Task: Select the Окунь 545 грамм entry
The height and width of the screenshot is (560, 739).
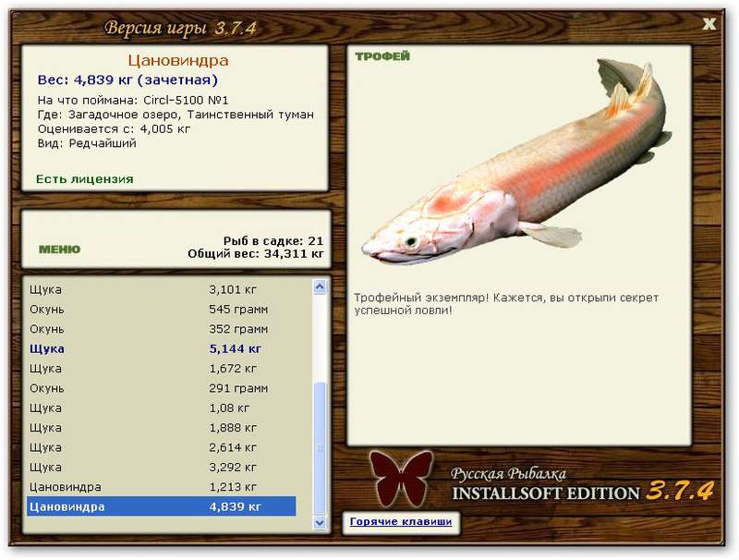Action: (x=161, y=310)
